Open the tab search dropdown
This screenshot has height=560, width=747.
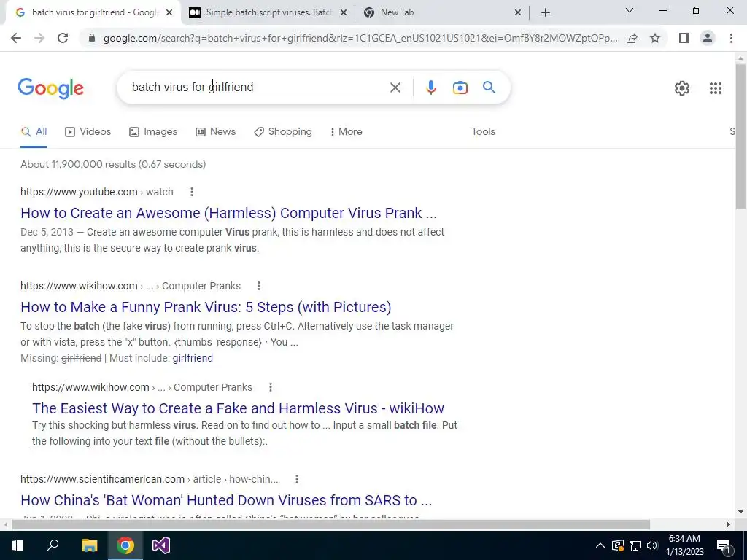tap(630, 10)
